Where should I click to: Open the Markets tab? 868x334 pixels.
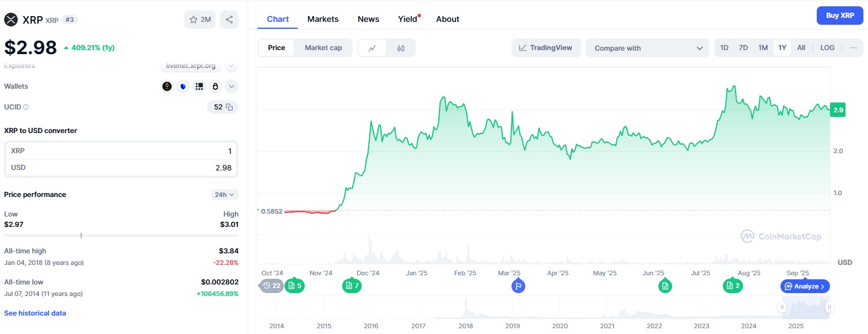click(x=323, y=19)
